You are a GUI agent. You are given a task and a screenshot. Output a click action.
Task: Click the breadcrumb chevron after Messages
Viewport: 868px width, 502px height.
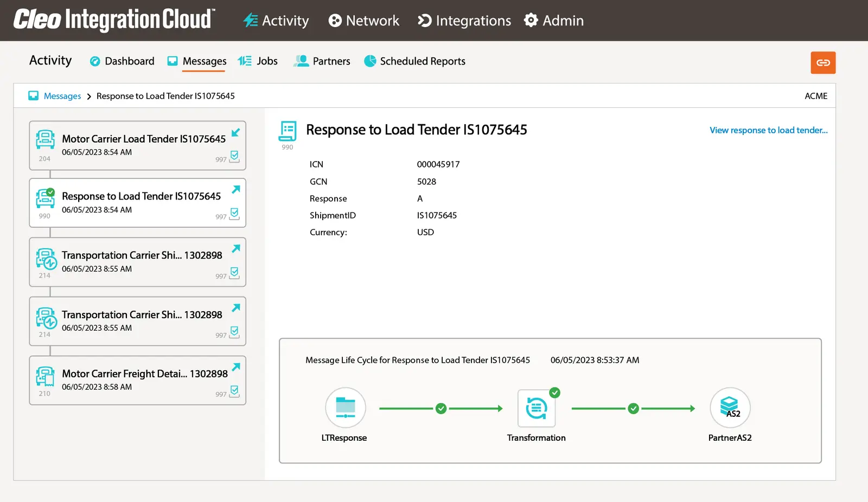click(x=89, y=96)
